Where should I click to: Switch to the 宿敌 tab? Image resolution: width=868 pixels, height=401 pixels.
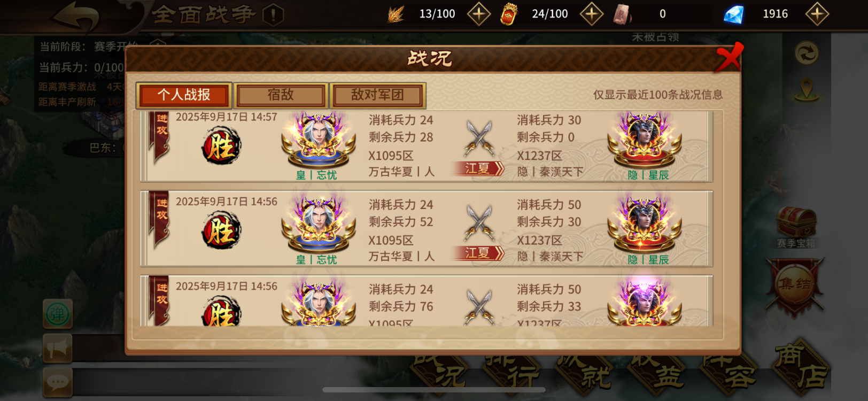(281, 95)
